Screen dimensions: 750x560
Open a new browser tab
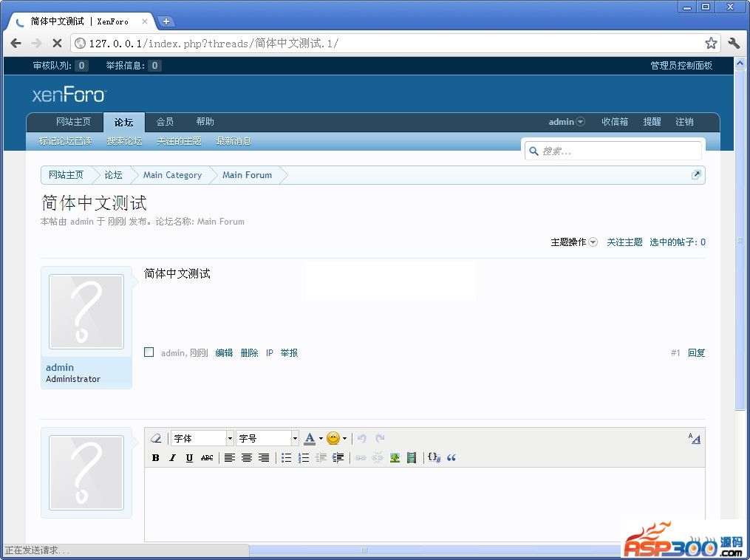pyautogui.click(x=166, y=21)
